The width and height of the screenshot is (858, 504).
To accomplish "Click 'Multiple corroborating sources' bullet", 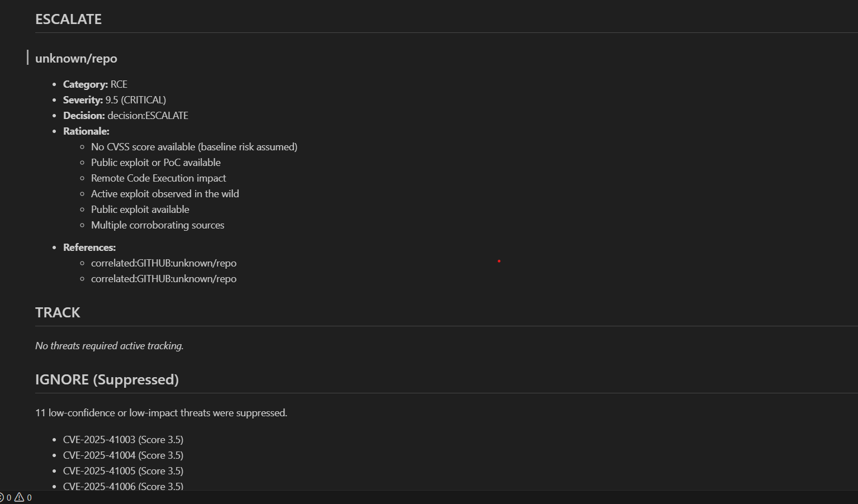I will coord(158,225).
